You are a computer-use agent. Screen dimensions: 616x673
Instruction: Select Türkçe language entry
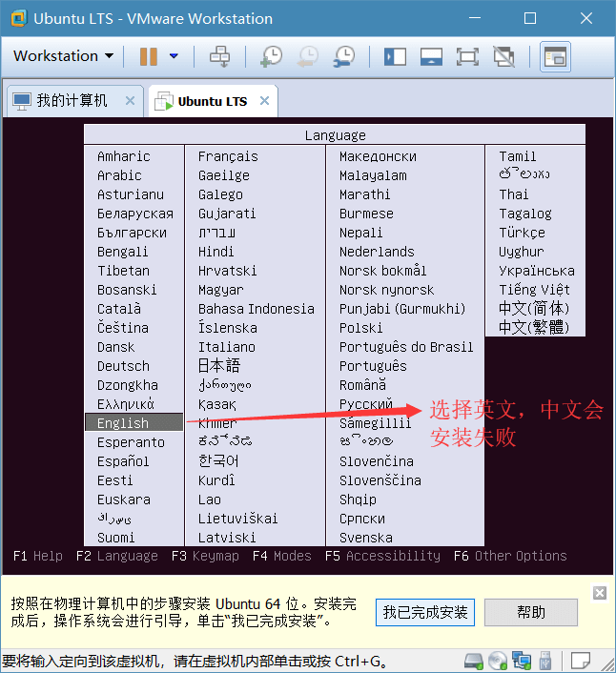pos(522,233)
